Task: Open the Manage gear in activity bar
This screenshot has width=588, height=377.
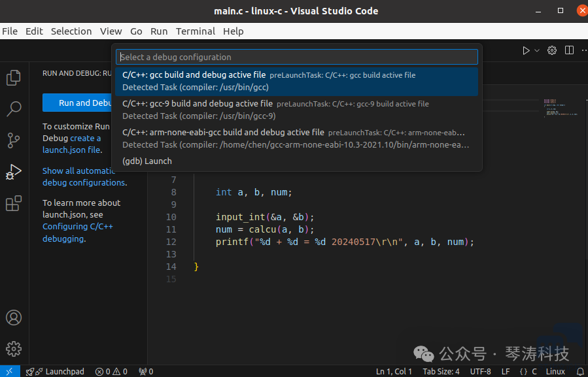Action: click(x=14, y=349)
